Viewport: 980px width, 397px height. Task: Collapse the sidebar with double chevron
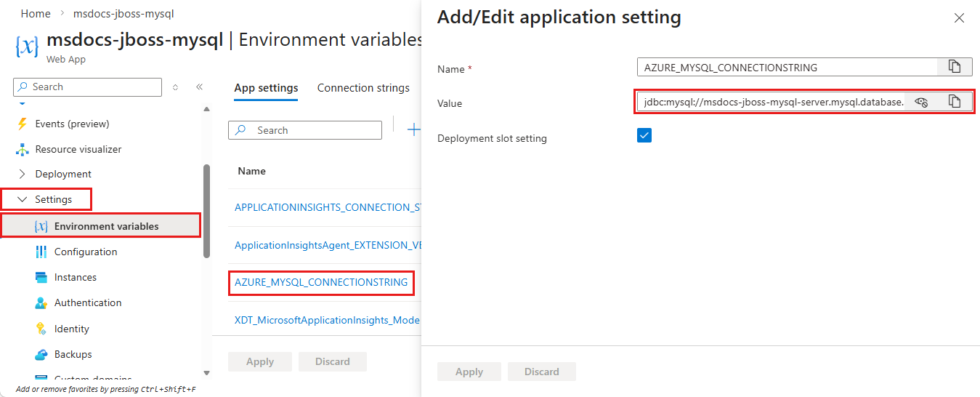(199, 87)
